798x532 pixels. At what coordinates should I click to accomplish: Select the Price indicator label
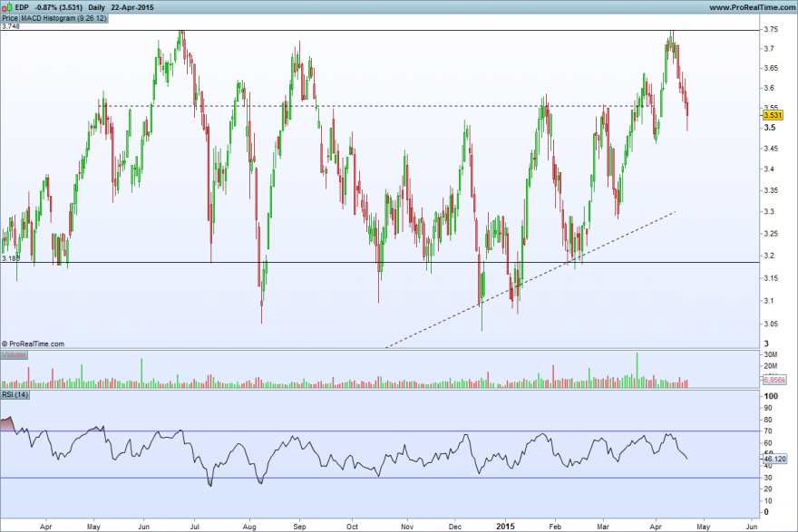[x=10, y=18]
